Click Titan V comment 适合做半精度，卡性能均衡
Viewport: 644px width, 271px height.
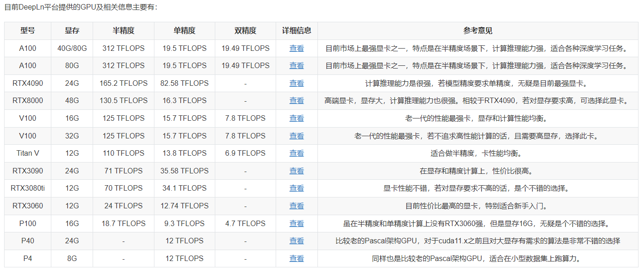pyautogui.click(x=478, y=153)
